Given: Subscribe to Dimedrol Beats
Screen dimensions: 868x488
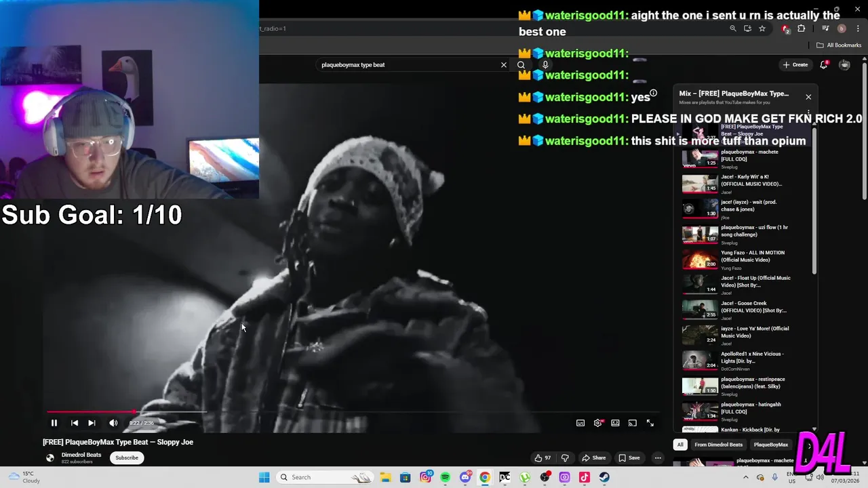Looking at the screenshot, I should pos(127,457).
